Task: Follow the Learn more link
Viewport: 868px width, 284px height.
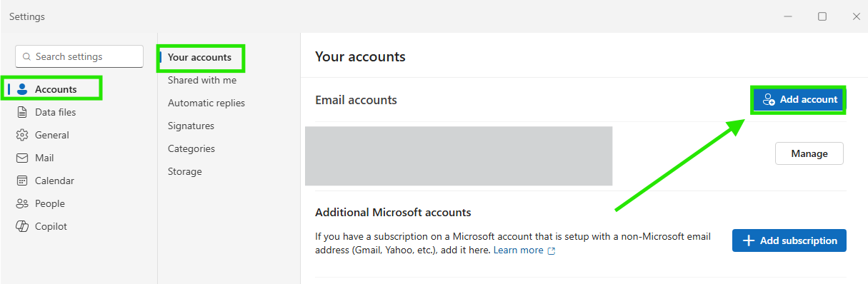Action: point(519,250)
